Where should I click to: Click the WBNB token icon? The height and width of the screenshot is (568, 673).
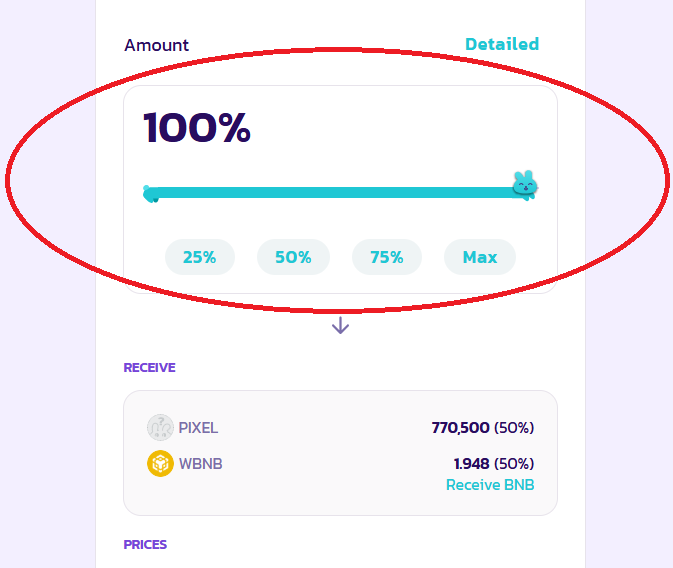(x=160, y=464)
